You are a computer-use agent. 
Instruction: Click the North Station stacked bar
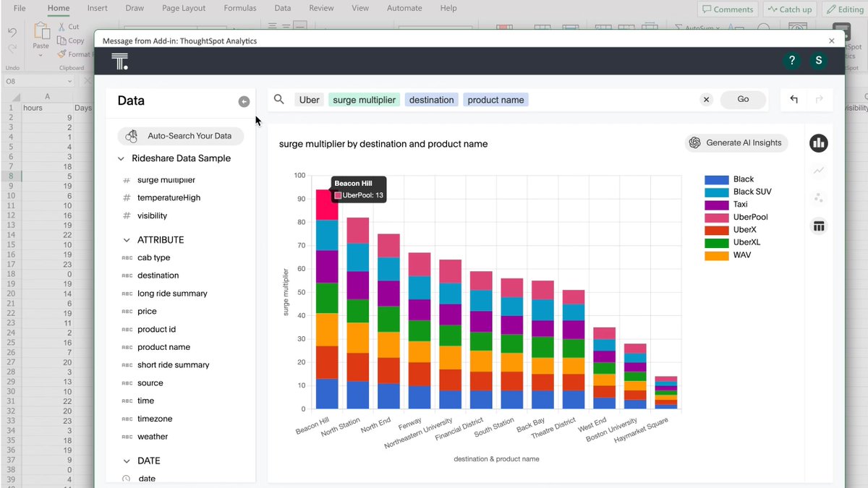tap(357, 313)
